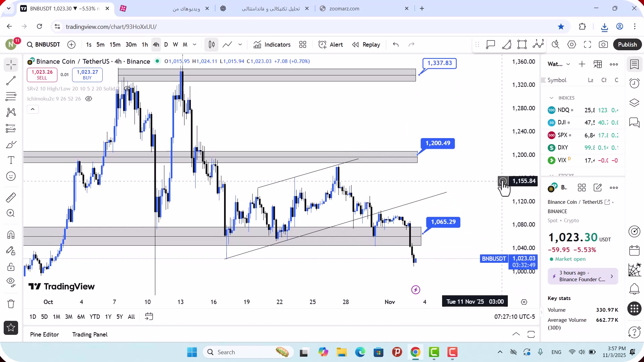The width and height of the screenshot is (644, 362).
Task: Select the trend line drawing tool
Action: click(11, 81)
